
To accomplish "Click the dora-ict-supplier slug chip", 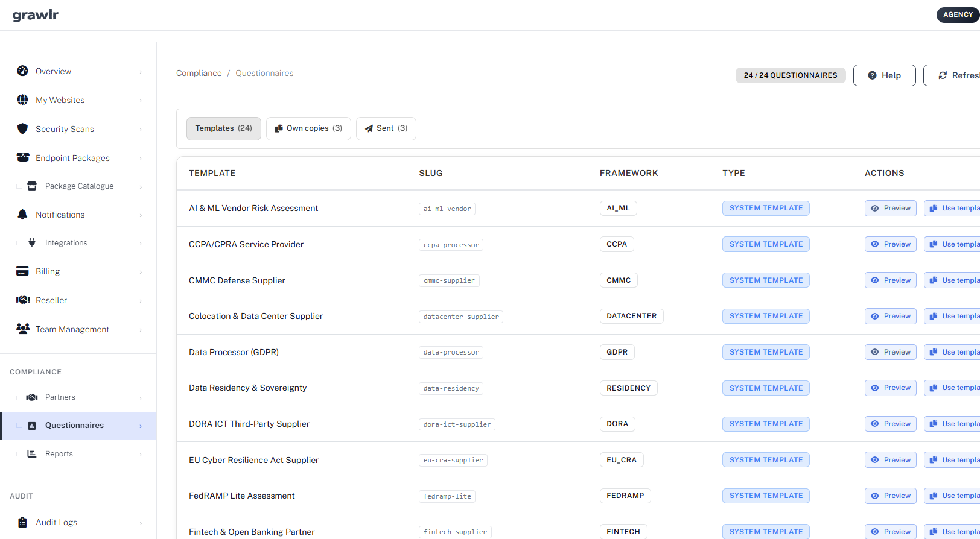I will (x=457, y=424).
